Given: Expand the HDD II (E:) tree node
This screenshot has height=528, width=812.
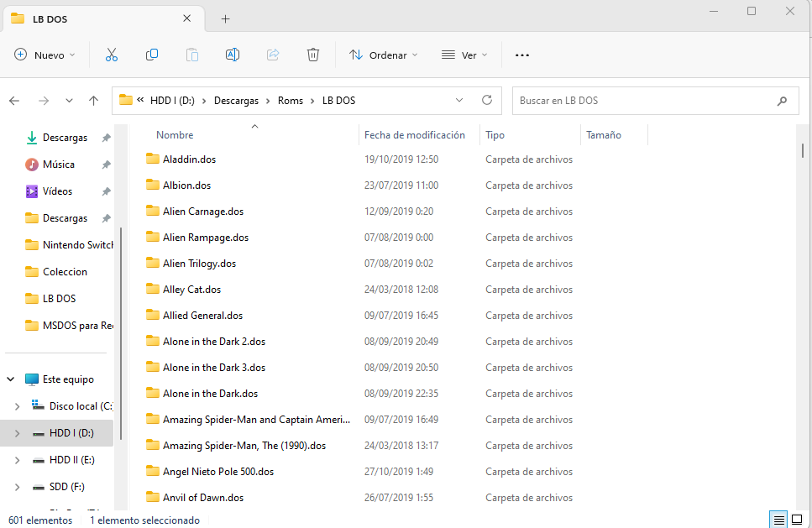Looking at the screenshot, I should tap(17, 460).
